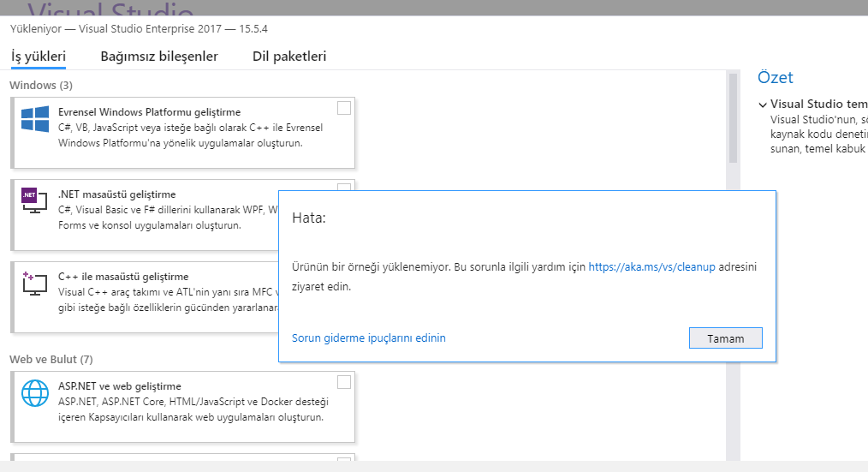Collapse the Visual Studio temel section chevron
The height and width of the screenshot is (472, 868).
(763, 105)
